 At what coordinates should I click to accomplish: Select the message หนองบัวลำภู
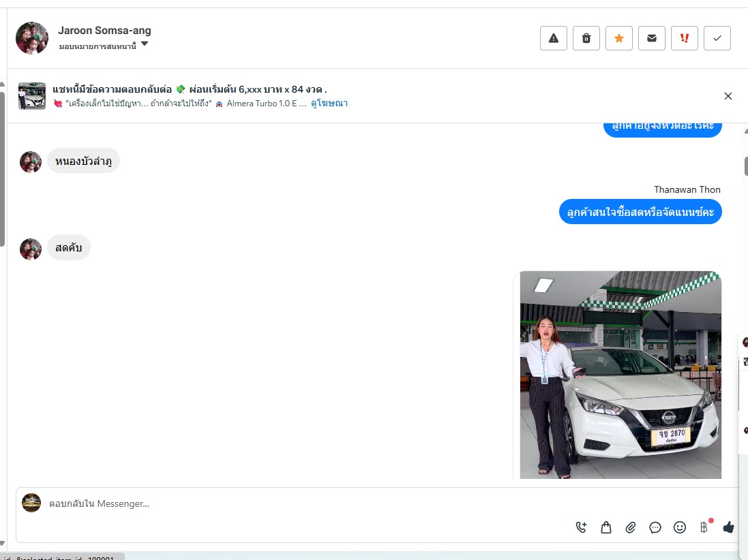pyautogui.click(x=83, y=161)
